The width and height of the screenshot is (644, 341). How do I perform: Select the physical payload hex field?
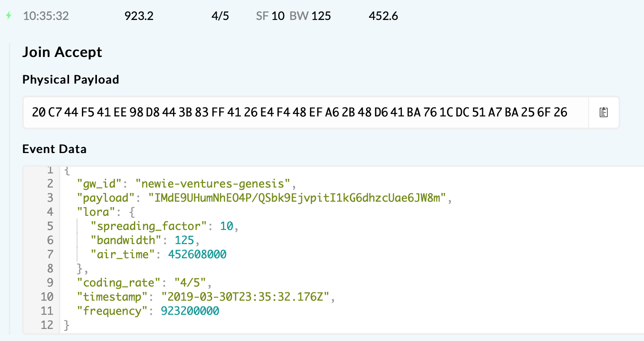(x=306, y=112)
